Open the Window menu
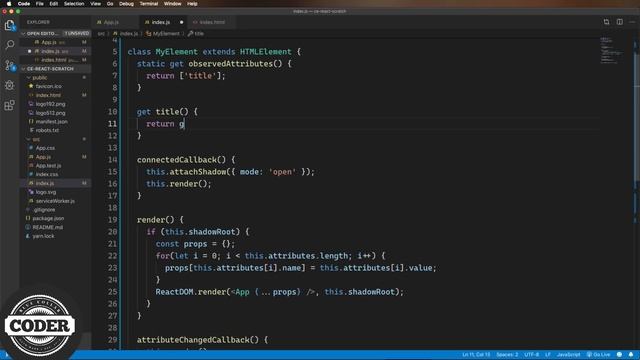The height and width of the screenshot is (360, 640). 172,4
